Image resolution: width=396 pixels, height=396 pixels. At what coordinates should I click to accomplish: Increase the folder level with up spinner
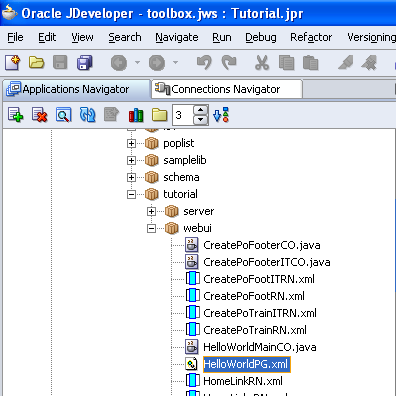point(201,110)
